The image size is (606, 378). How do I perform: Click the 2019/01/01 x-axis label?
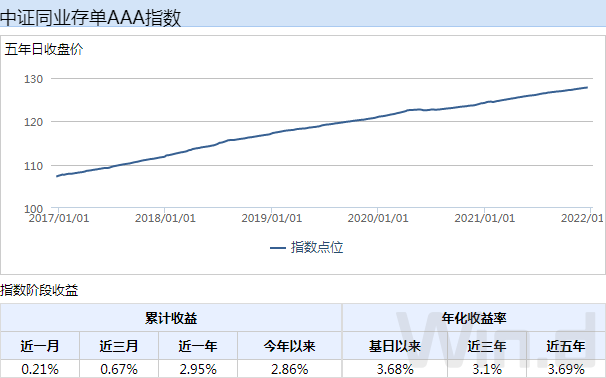(272, 218)
